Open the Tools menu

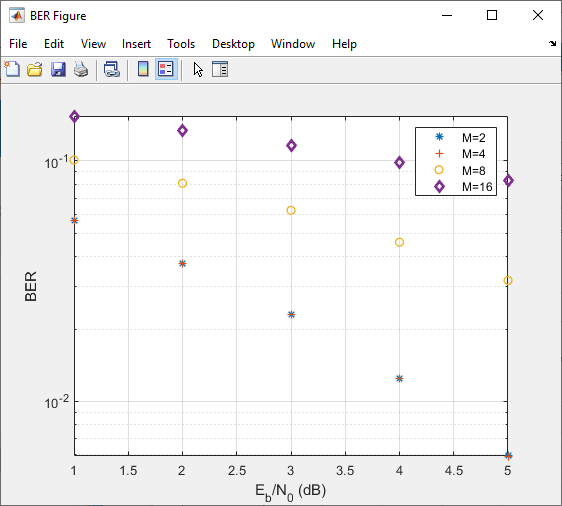pyautogui.click(x=181, y=44)
